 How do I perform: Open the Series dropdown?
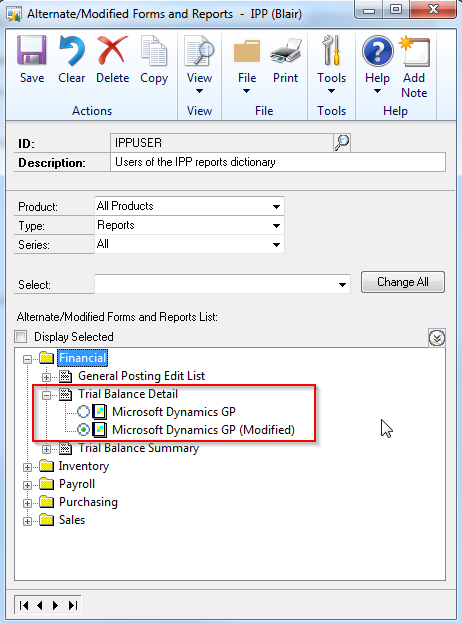[276, 244]
